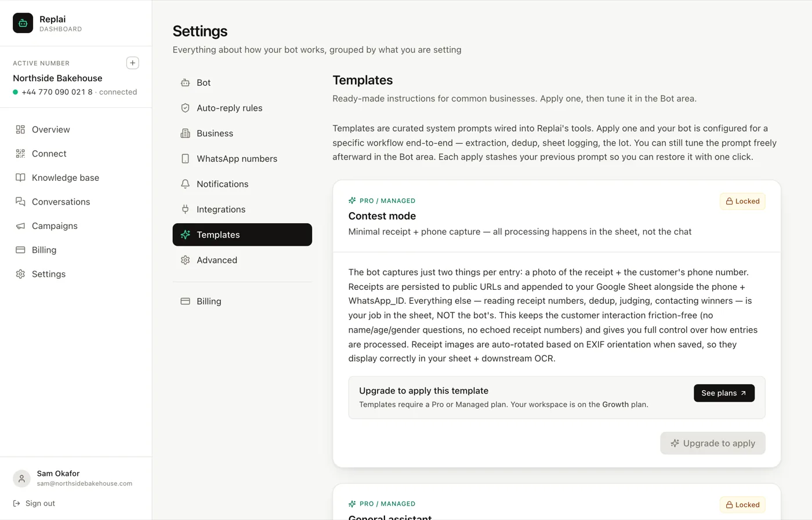
Task: Open Overview in the main sidebar
Action: pos(76,129)
